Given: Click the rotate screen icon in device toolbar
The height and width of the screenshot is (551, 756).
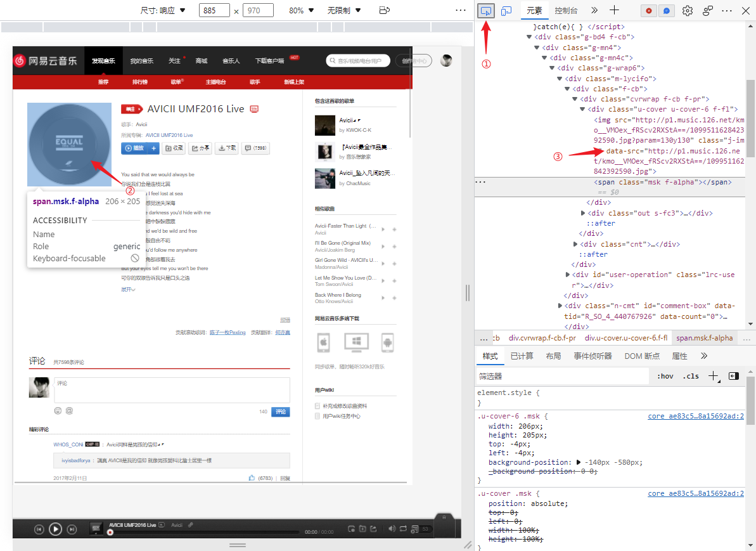Looking at the screenshot, I should click(x=383, y=11).
